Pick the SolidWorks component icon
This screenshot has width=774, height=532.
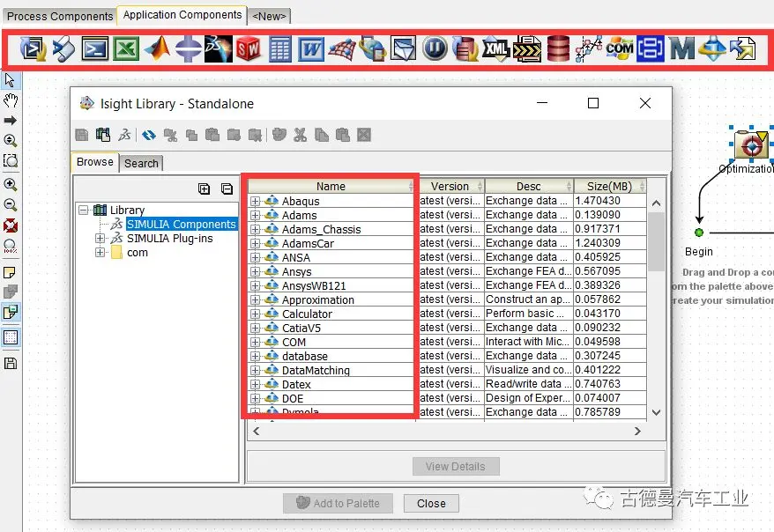pos(249,48)
